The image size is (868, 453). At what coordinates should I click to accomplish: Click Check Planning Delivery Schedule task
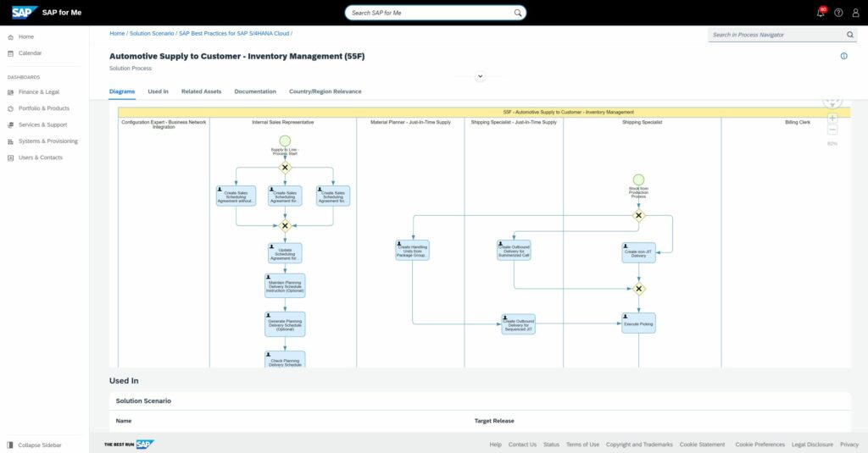point(285,360)
